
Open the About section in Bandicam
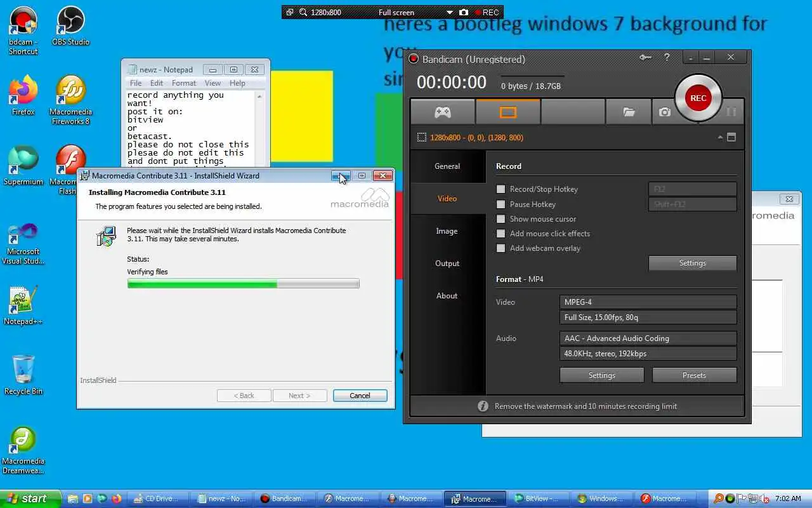447,295
